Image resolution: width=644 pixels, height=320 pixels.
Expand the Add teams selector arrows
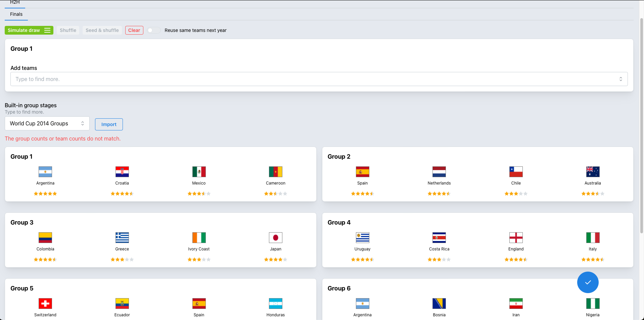(620, 79)
